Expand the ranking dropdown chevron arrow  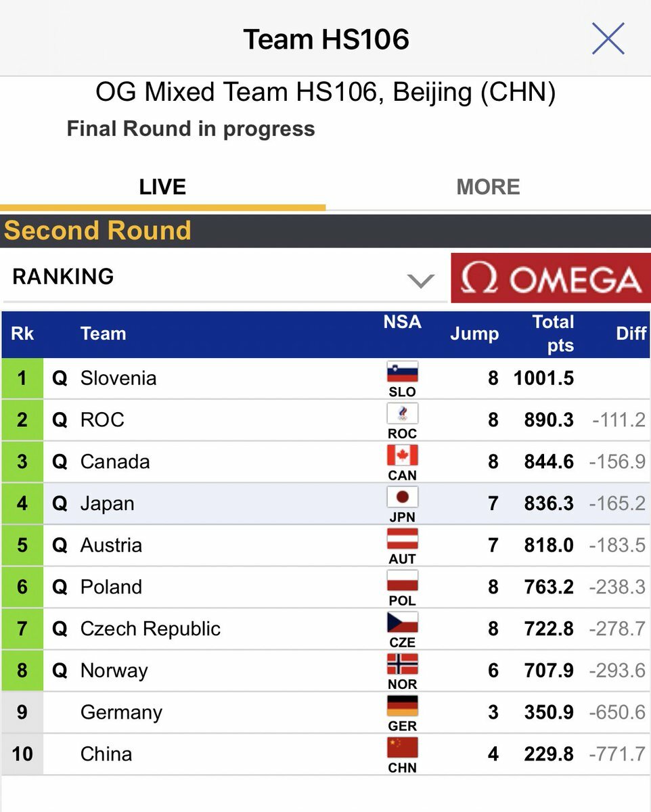pyautogui.click(x=421, y=281)
